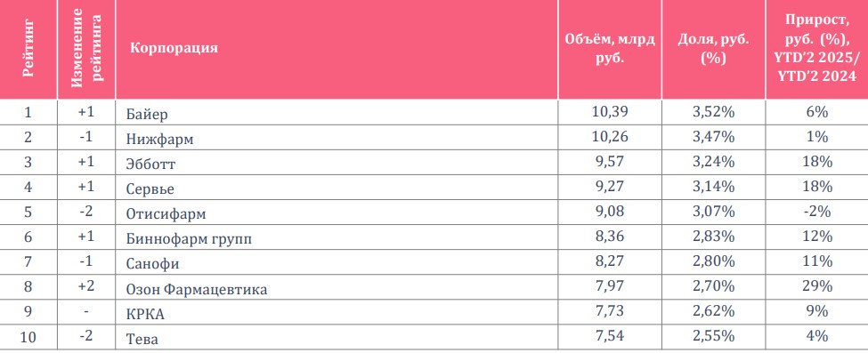Click the Объём, млрд руб. header
This screenshot has height=353, width=868.
610,48
